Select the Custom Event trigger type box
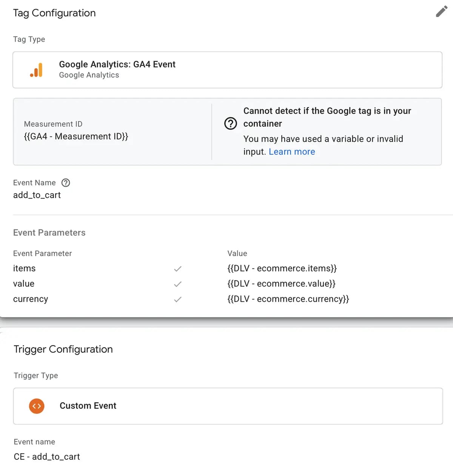Viewport: 453px width, 476px height. (x=228, y=406)
